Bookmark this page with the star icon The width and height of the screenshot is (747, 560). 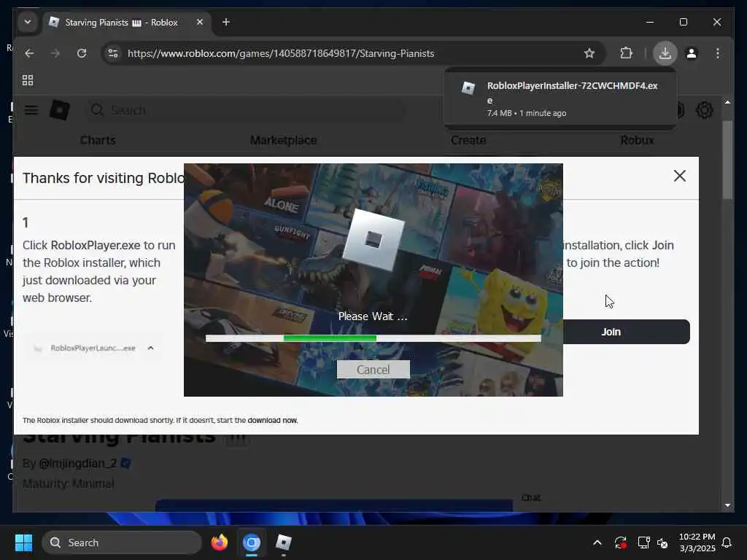click(x=589, y=53)
